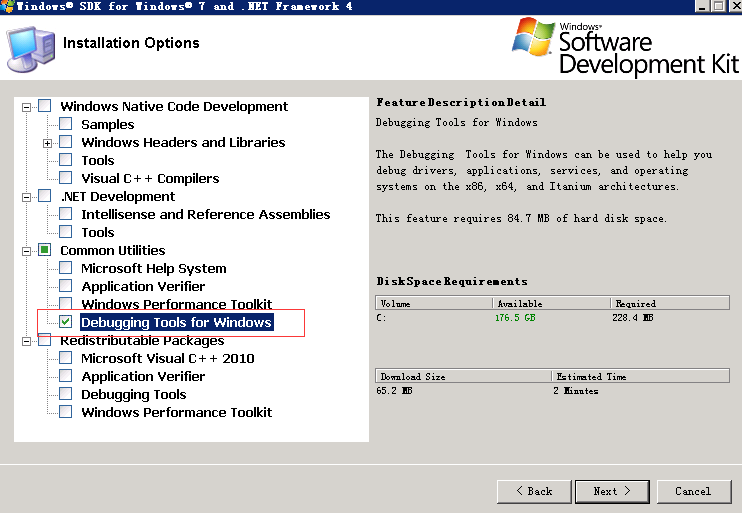
Task: Check Windows Performance Toolkit under Common Utilities
Action: tap(65, 303)
